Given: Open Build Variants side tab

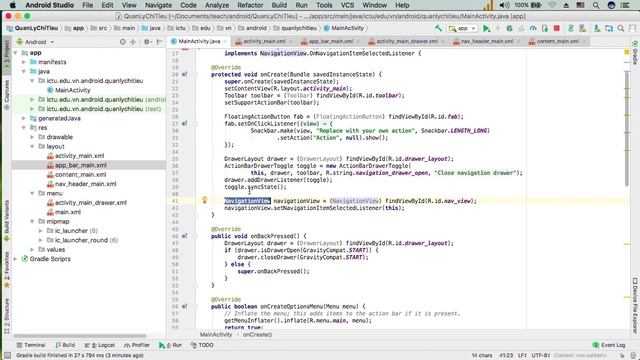Looking at the screenshot, I should 6,220.
